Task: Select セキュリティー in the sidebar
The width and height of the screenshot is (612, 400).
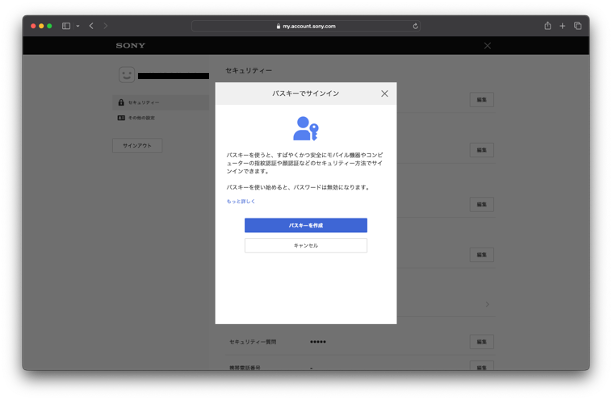Action: coord(161,102)
